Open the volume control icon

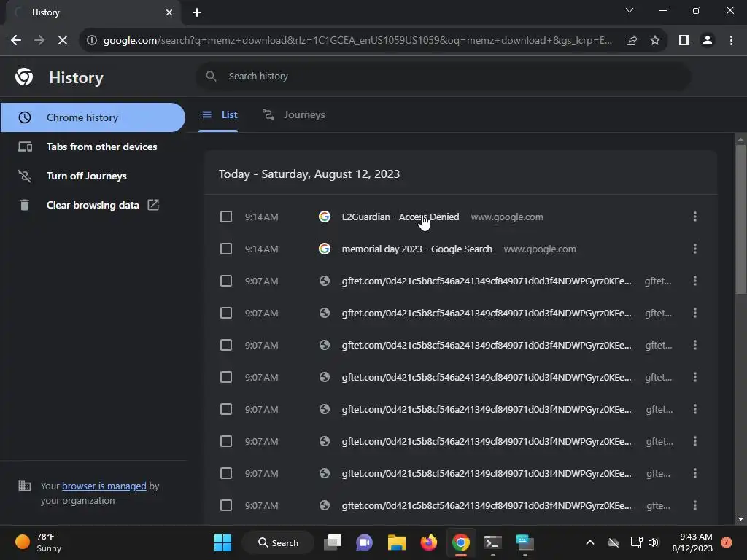tap(654, 542)
